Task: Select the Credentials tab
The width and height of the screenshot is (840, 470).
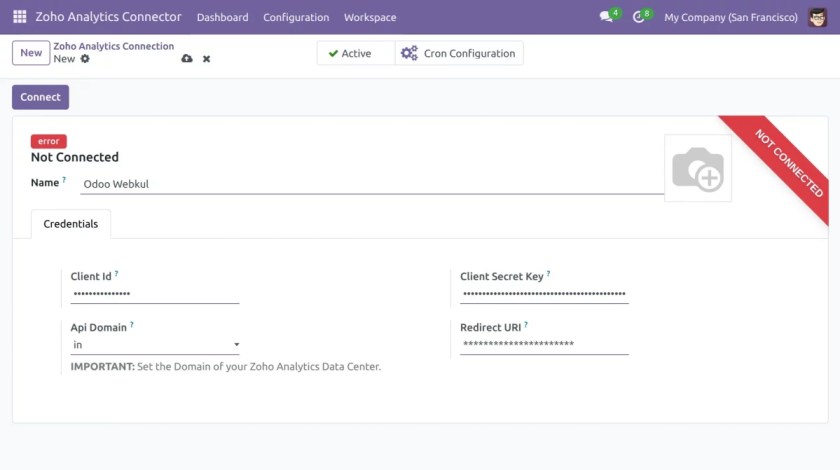Action: (71, 224)
